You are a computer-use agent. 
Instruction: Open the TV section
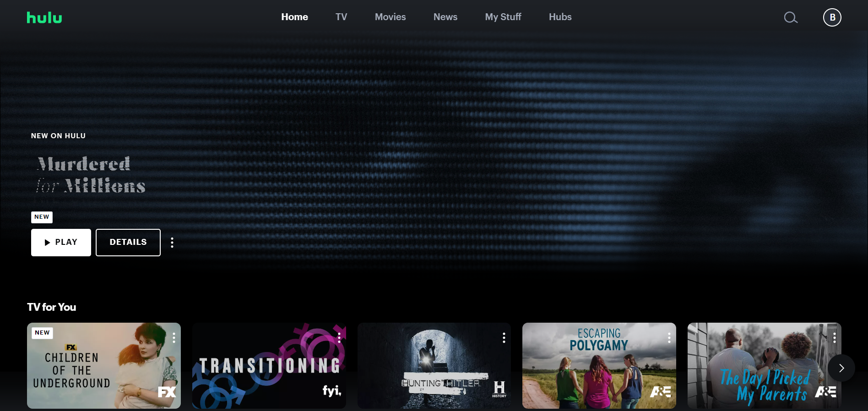click(341, 17)
